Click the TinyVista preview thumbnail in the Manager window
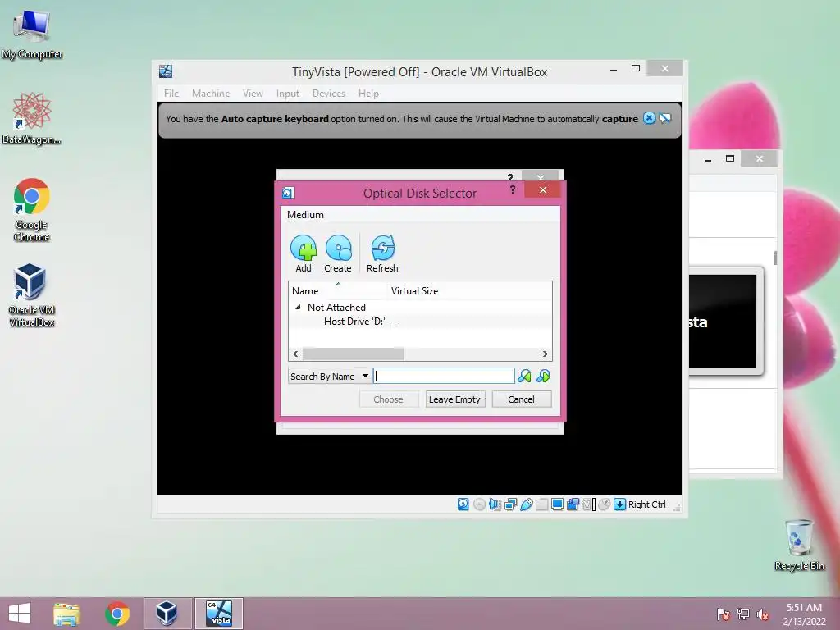840x630 pixels. coord(723,321)
